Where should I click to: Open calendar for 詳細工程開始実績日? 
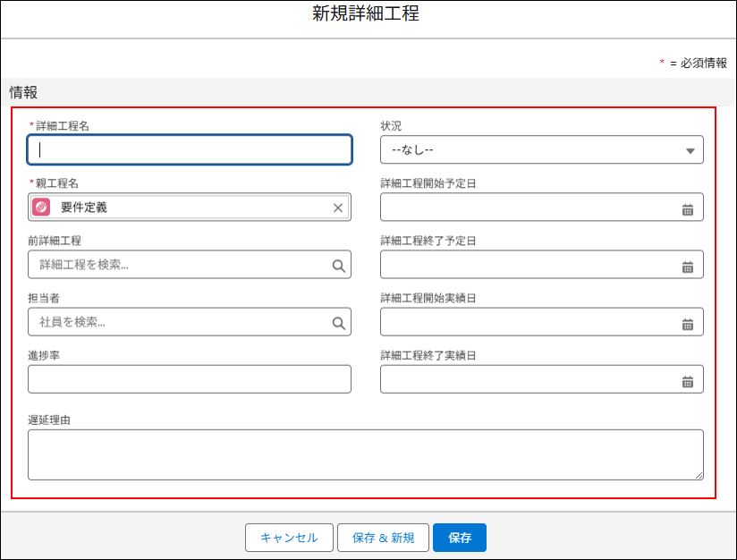(687, 323)
